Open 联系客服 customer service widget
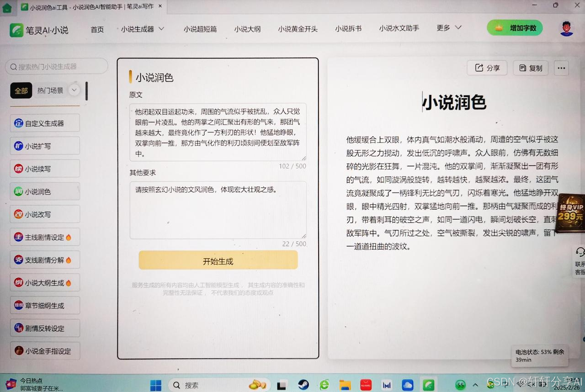Viewport: 585px width, 392px height. click(579, 261)
